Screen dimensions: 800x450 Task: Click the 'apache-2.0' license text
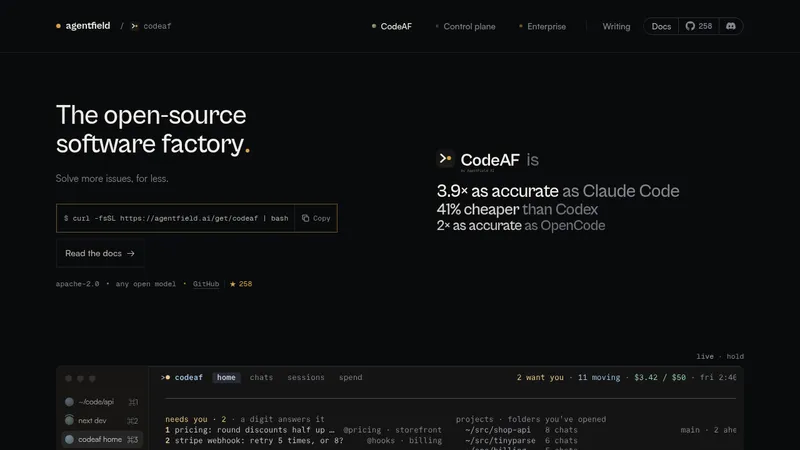[x=78, y=284]
